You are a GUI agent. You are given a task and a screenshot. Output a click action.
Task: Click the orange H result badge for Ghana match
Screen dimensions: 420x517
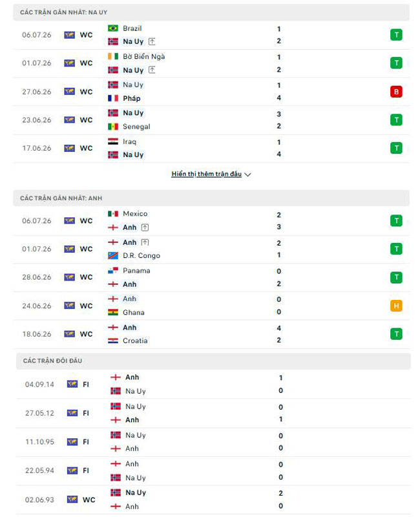[396, 306]
